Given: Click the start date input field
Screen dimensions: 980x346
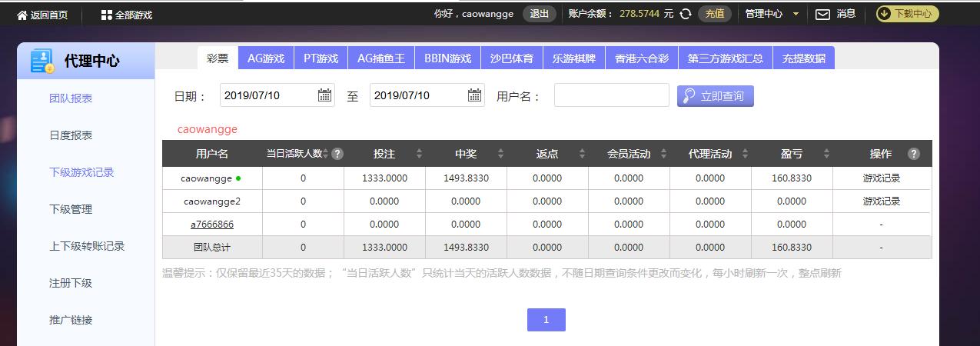Looking at the screenshot, I should [277, 95].
